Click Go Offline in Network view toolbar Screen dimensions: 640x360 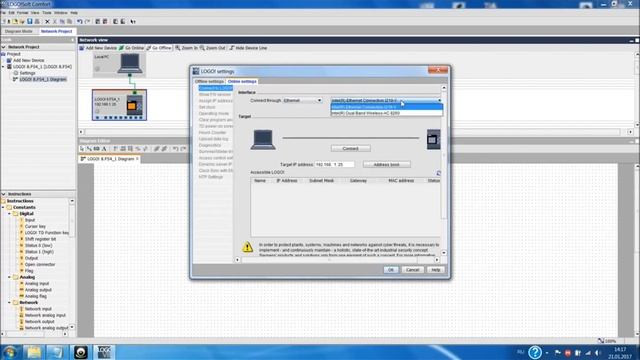tap(159, 48)
